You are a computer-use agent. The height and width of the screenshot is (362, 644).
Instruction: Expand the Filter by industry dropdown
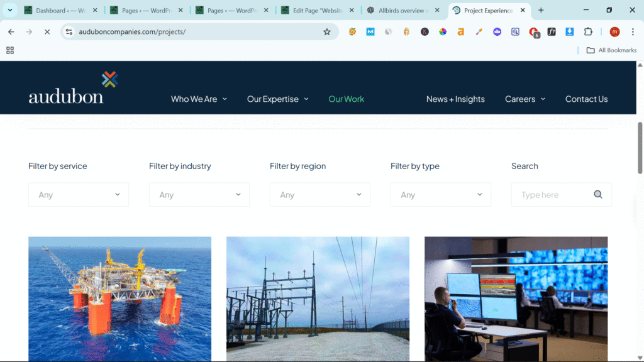pos(199,195)
